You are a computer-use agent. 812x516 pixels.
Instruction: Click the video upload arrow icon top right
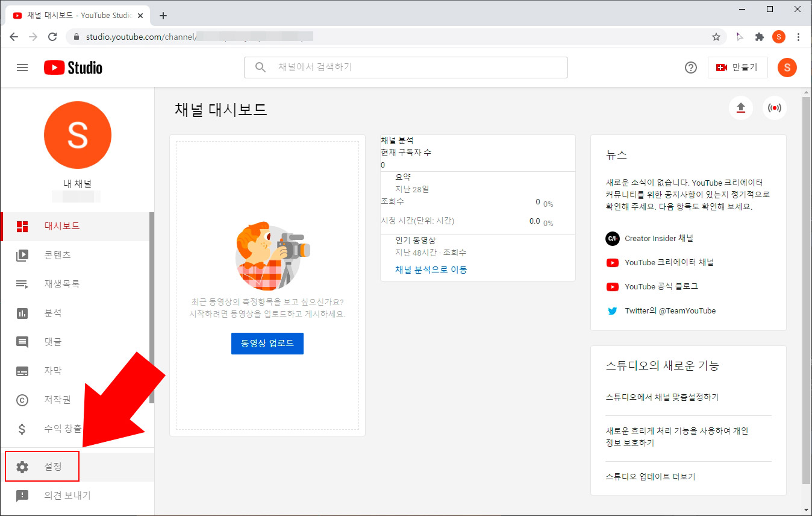click(740, 108)
